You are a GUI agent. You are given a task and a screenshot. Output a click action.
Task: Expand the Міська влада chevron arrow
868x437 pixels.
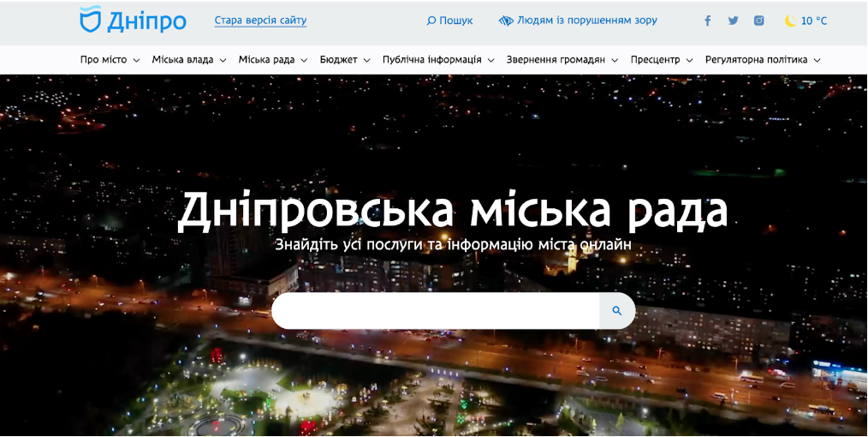pyautogui.click(x=223, y=60)
